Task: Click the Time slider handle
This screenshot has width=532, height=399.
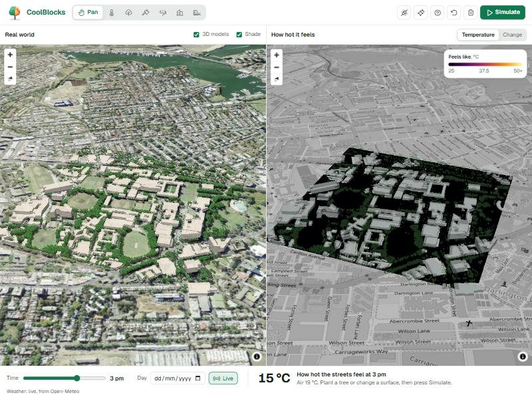Action: click(77, 378)
